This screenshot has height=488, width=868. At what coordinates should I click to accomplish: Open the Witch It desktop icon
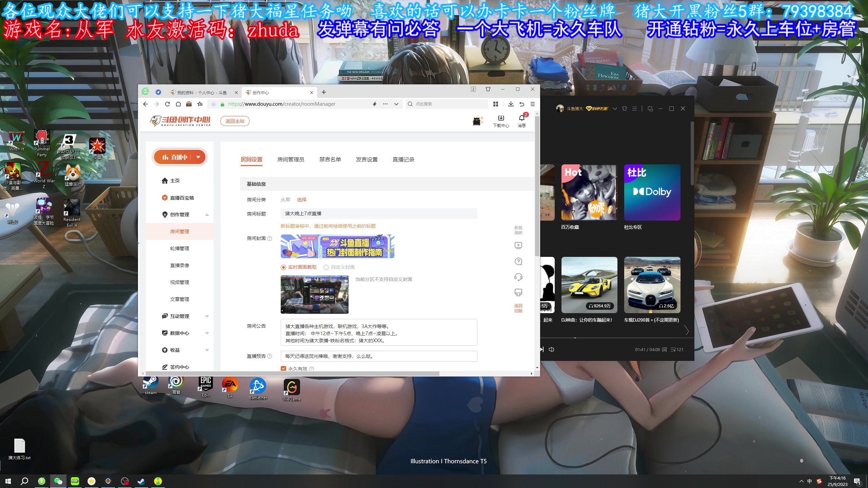point(16,141)
